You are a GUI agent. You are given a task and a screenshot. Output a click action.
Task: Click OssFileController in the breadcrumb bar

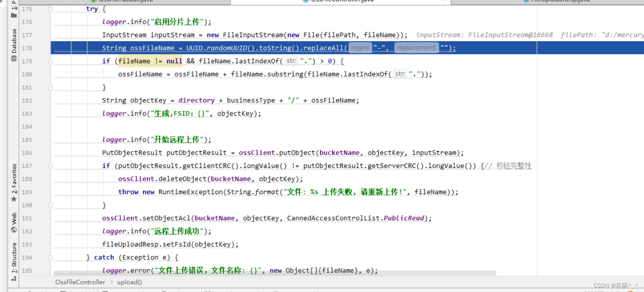[80, 282]
